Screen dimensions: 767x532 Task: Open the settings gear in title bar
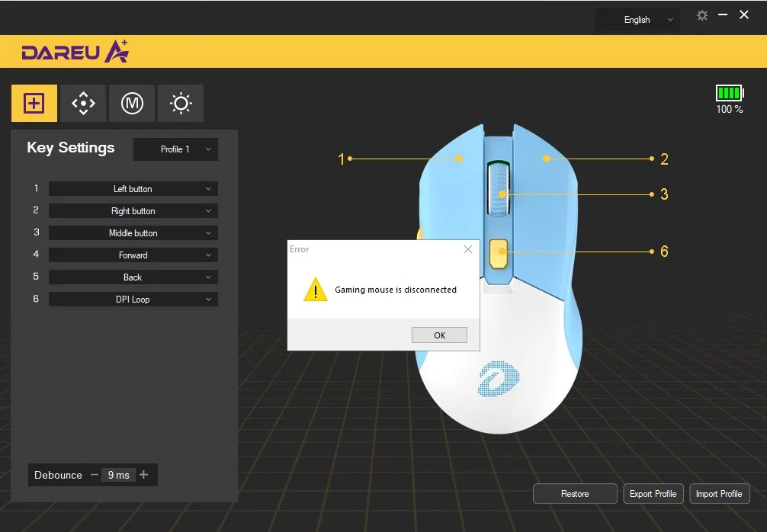click(702, 15)
